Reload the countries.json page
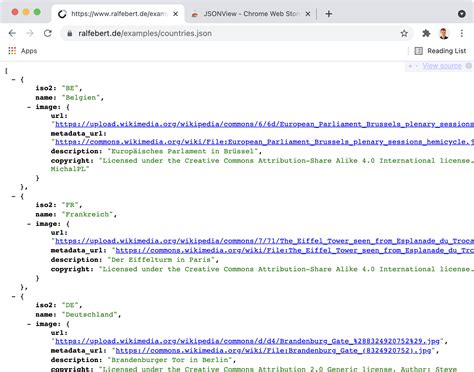 coord(48,33)
